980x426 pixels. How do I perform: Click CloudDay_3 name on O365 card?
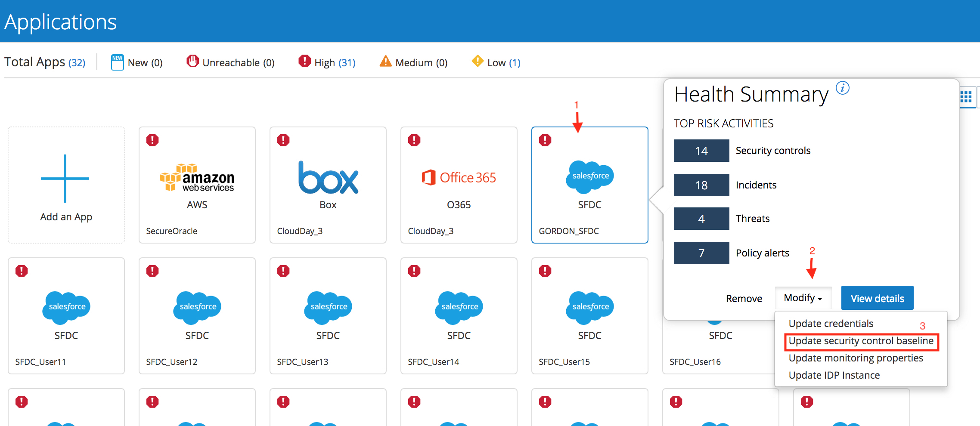click(x=431, y=231)
